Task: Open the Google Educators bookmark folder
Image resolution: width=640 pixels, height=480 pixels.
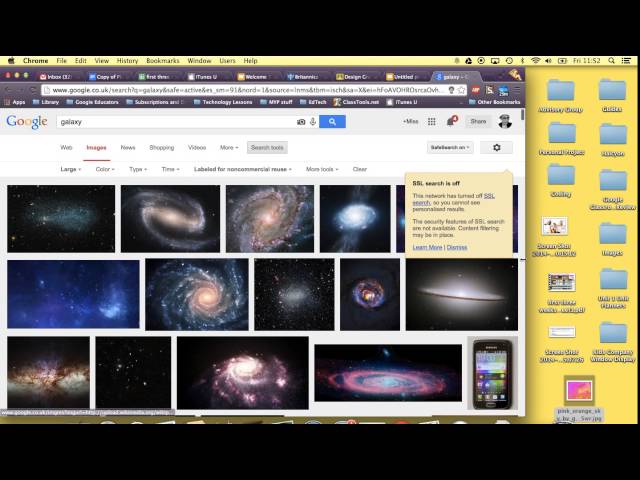Action: tap(92, 102)
